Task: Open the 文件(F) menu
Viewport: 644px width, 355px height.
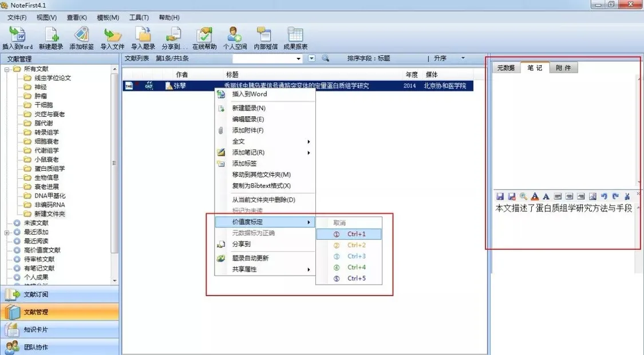Action: click(17, 17)
